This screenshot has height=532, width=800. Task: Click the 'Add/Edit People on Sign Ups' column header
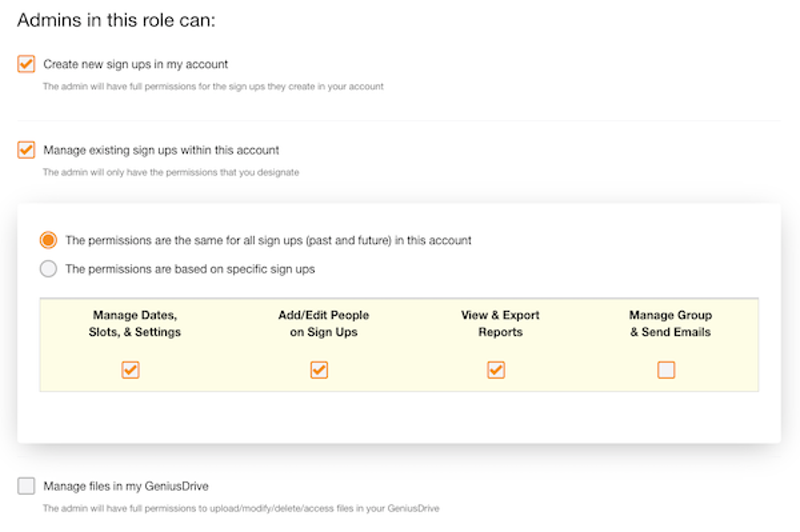tap(323, 323)
